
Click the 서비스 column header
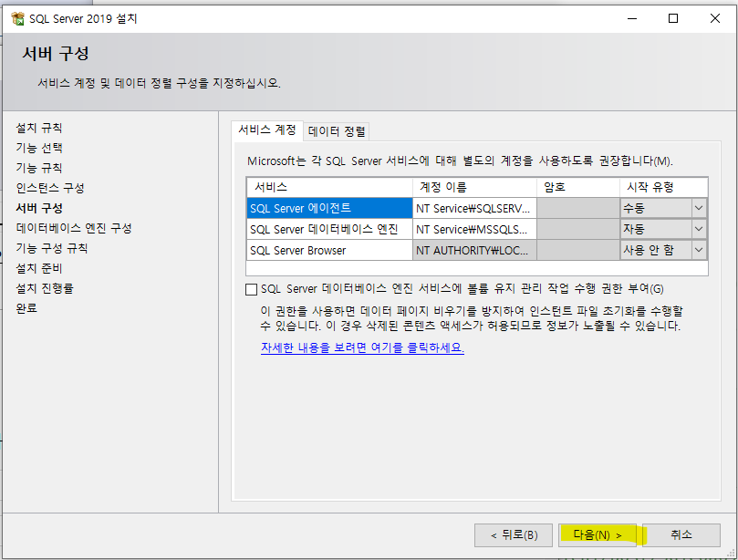329,187
